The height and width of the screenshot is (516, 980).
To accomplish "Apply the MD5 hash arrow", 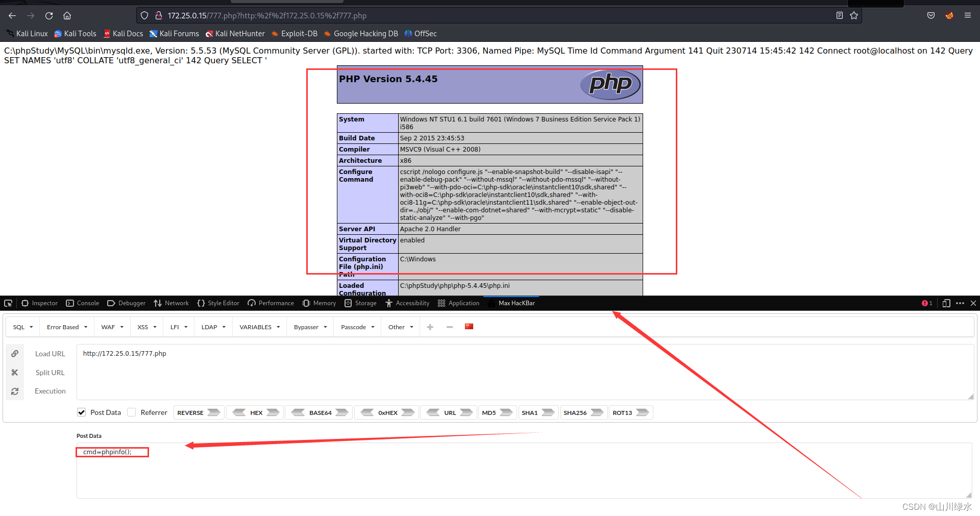I will [506, 412].
